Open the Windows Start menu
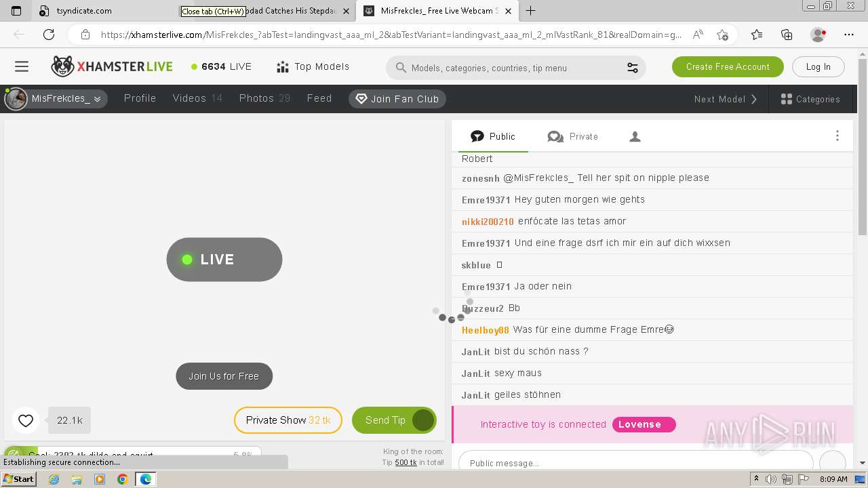The height and width of the screenshot is (488, 868). (x=18, y=479)
